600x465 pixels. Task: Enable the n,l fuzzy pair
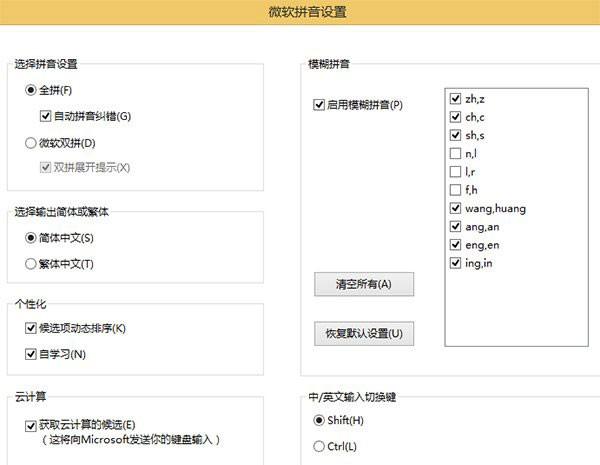point(456,154)
